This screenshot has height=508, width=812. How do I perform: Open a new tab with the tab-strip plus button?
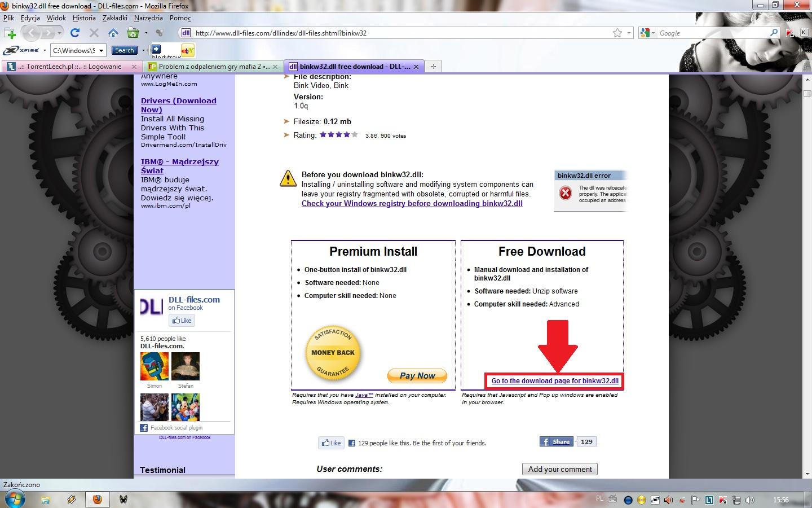pos(434,67)
